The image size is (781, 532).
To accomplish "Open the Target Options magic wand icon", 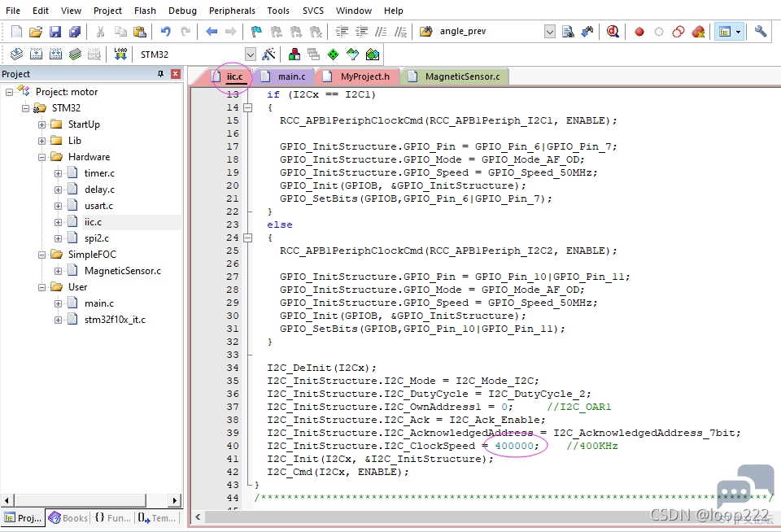I will pos(268,55).
